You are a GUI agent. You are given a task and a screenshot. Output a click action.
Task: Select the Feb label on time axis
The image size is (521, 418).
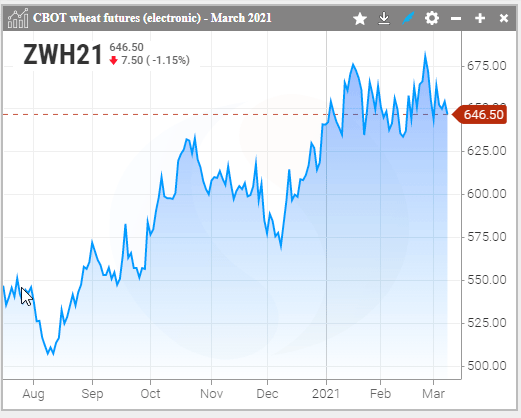tap(380, 394)
